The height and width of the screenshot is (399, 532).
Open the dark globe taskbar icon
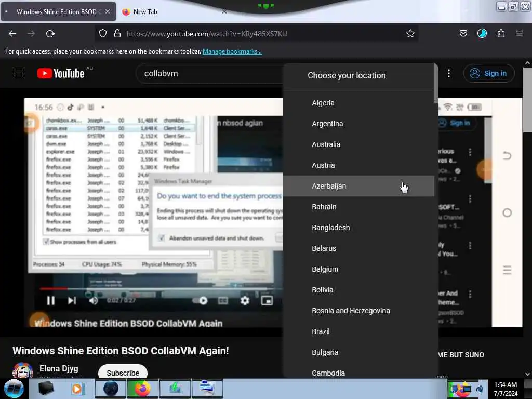[111, 389]
